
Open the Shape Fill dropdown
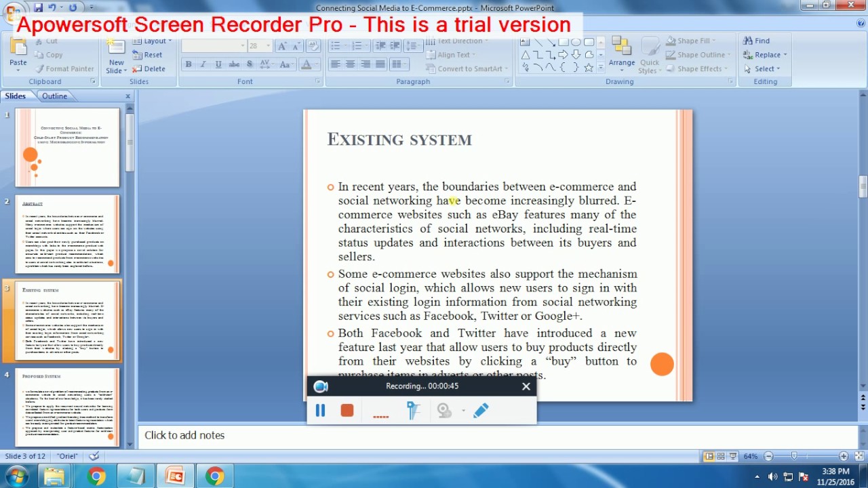tap(691, 41)
